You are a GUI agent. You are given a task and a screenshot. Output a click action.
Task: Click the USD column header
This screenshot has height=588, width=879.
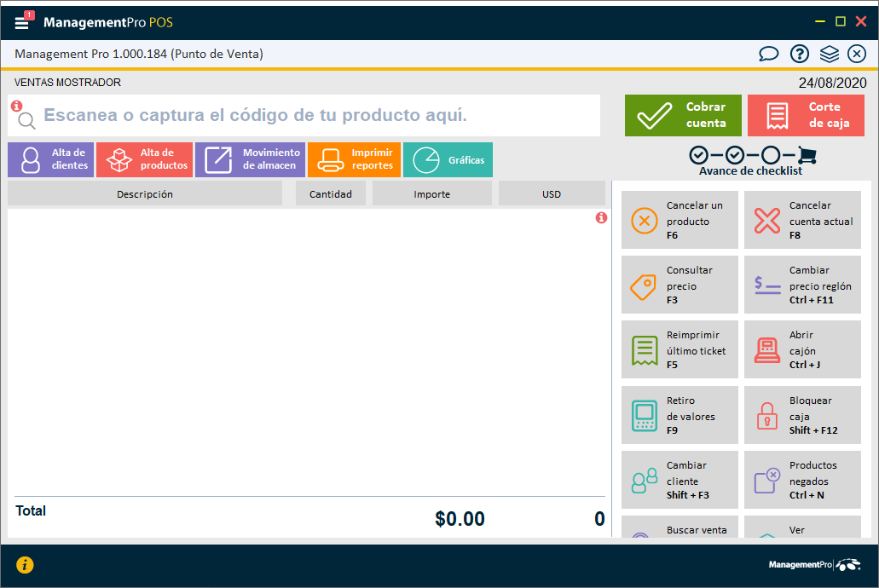pyautogui.click(x=552, y=194)
